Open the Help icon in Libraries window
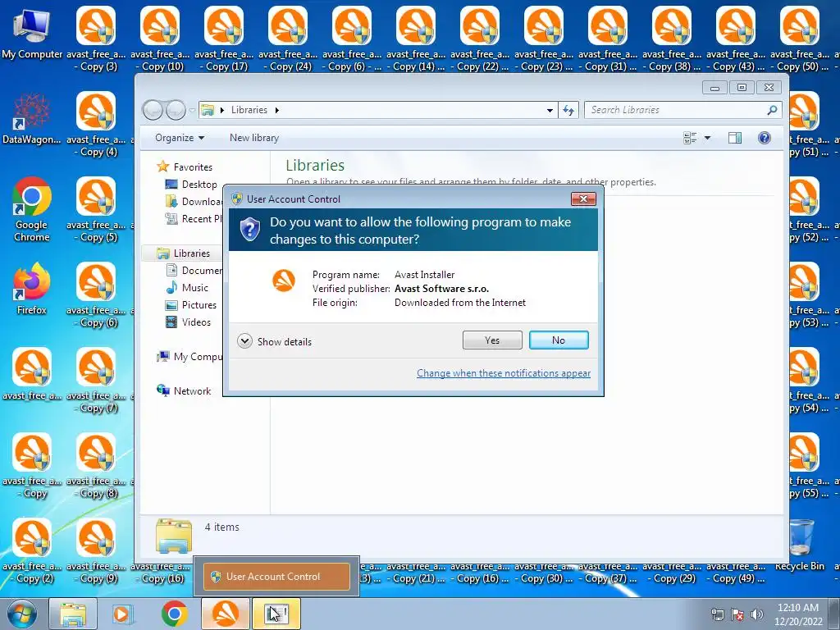Viewport: 840px width, 630px height. (x=765, y=138)
